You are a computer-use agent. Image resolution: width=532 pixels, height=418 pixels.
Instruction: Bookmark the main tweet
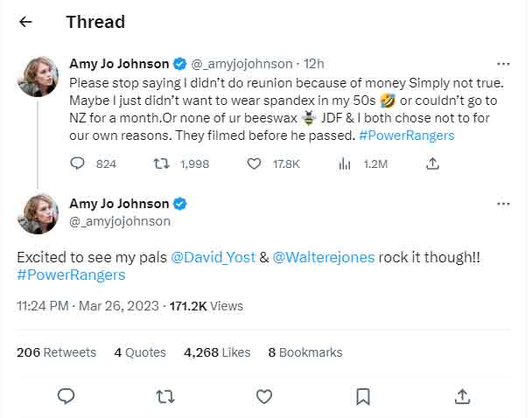click(363, 396)
